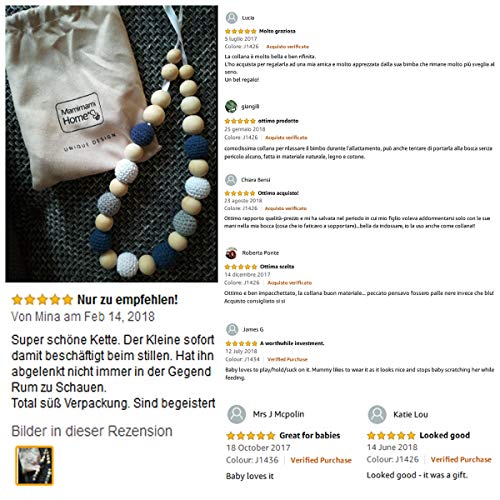Click star rating on Looked good review
This screenshot has width=500, height=500.
point(391,435)
